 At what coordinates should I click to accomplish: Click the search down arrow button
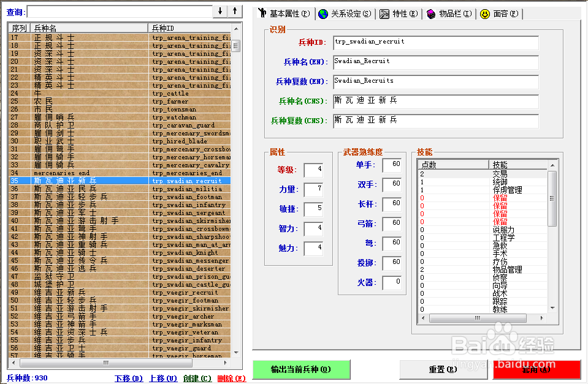[x=220, y=11]
